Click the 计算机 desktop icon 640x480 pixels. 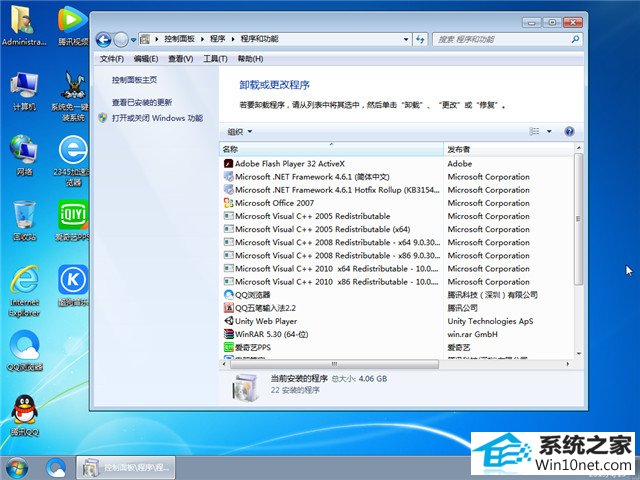click(x=24, y=91)
